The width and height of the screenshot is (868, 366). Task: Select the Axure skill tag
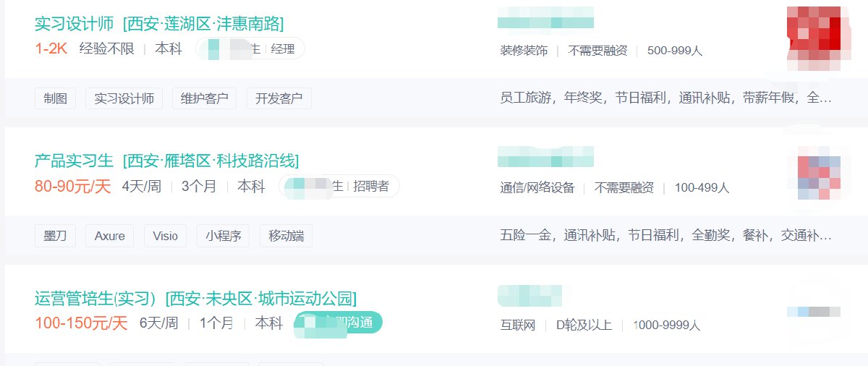click(x=110, y=236)
